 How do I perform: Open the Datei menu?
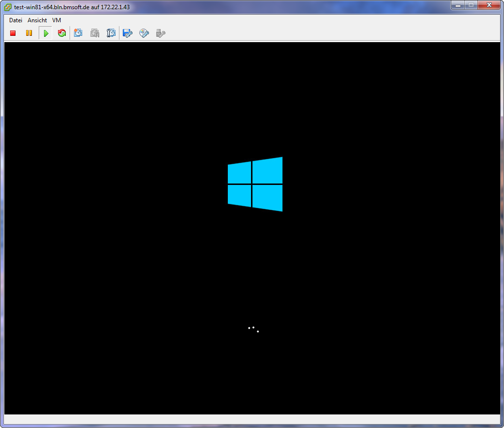click(x=16, y=20)
